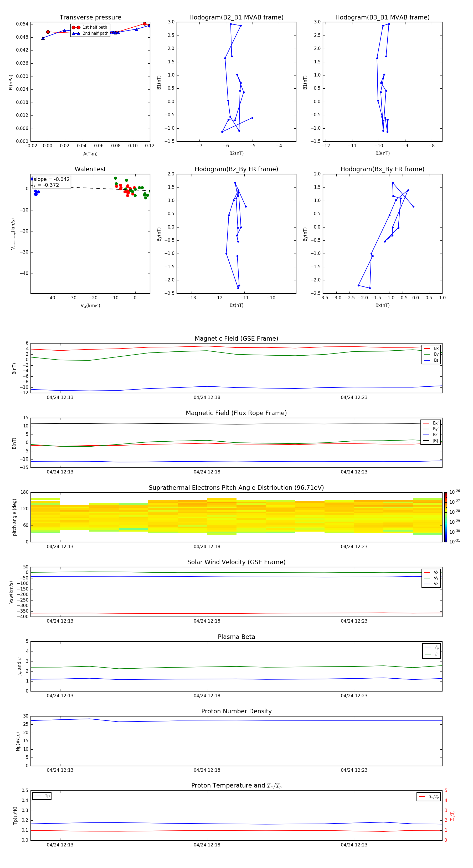
Task: Click the pitch angle colorbar scale
Action: coord(446,517)
